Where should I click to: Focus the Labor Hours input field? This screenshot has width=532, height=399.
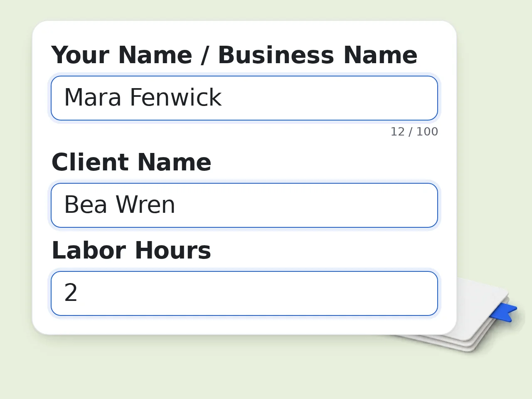click(244, 293)
